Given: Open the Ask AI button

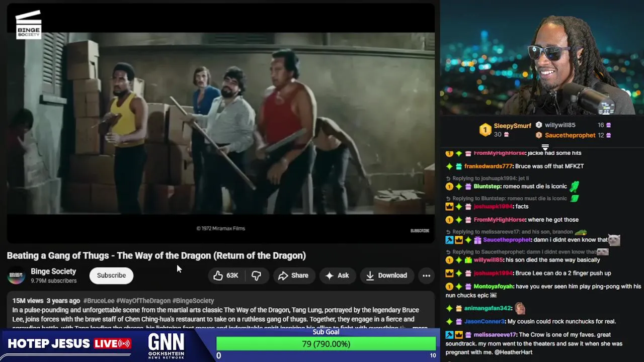Looking at the screenshot, I should (337, 276).
